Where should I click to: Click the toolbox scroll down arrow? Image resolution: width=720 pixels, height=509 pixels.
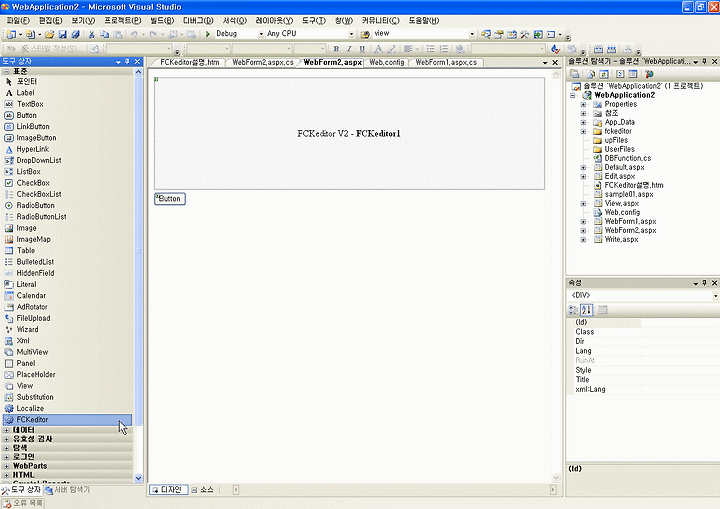tap(139, 478)
